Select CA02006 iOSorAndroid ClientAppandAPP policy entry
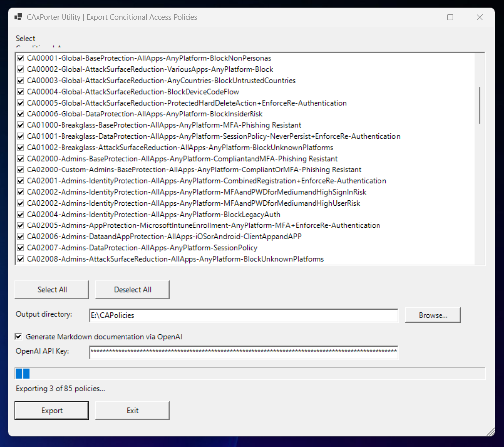This screenshot has height=447, width=504. coord(164,237)
